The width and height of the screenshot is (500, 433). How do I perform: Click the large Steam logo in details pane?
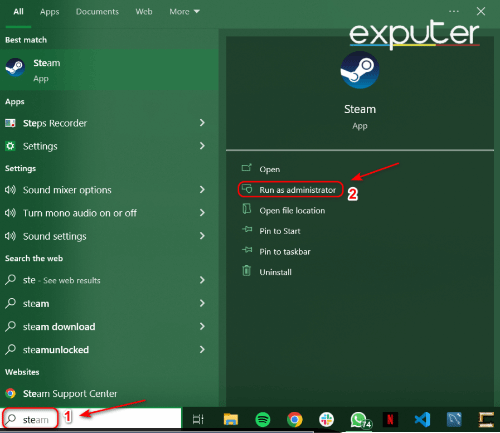click(360, 70)
